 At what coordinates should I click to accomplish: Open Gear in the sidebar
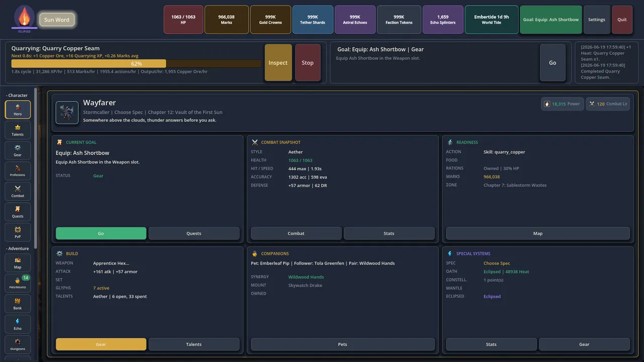click(18, 150)
